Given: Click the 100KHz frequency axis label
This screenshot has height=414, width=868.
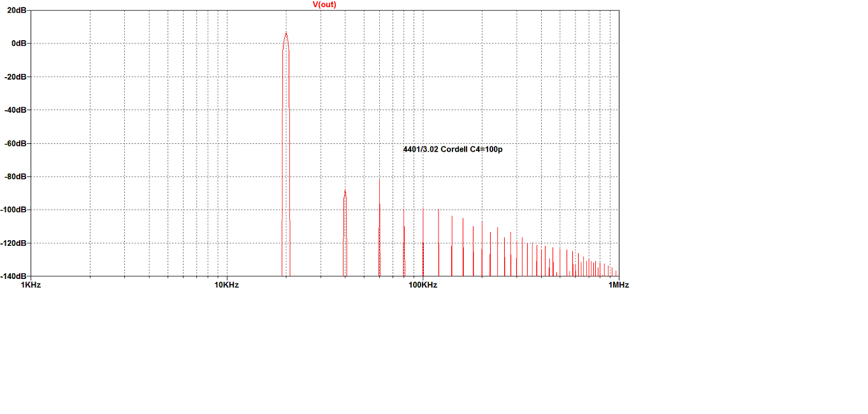Looking at the screenshot, I should coord(423,285).
